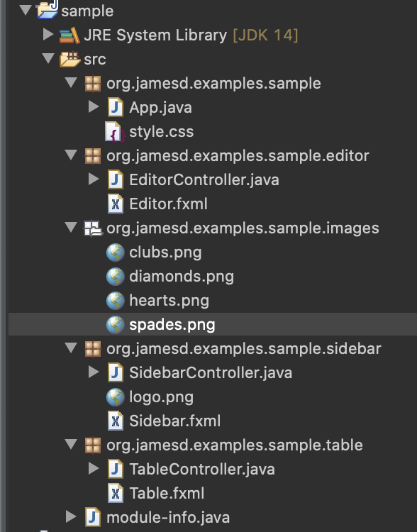Collapse the sample project root

point(26,10)
